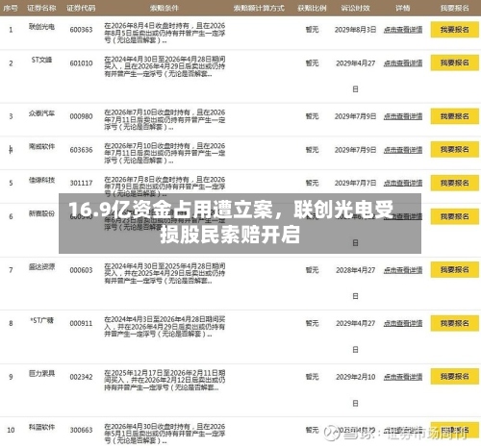Open 点击查看详情 link for stock 301117
The height and width of the screenshot is (448, 481).
[403, 183]
